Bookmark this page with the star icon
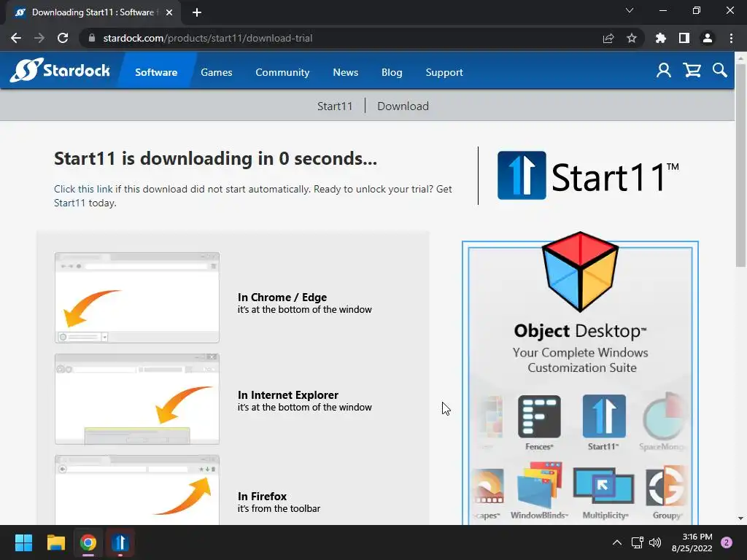 pos(632,38)
